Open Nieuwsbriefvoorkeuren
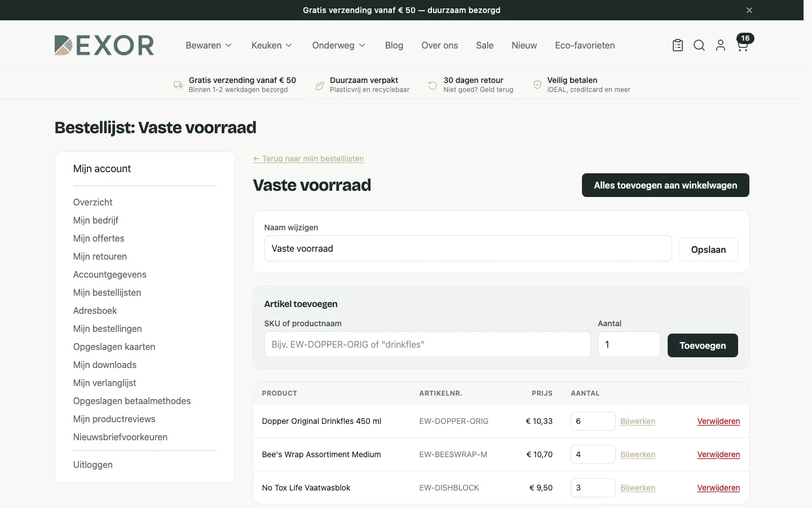 pos(120,437)
